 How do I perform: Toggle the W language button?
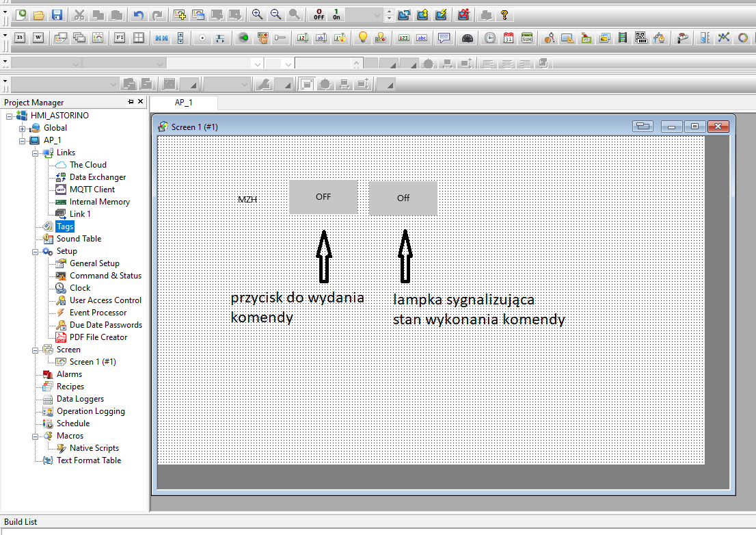[x=38, y=38]
